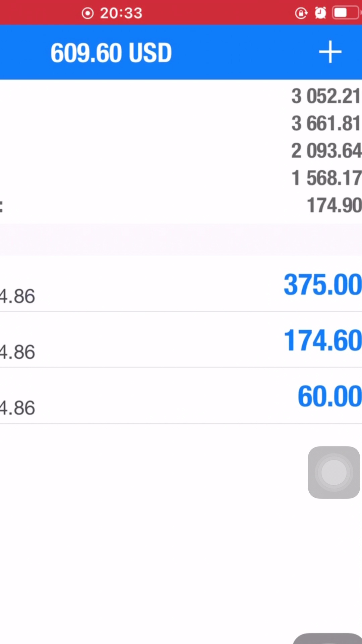Tap the screen recording indicator icon
The height and width of the screenshot is (644, 362).
point(87,13)
